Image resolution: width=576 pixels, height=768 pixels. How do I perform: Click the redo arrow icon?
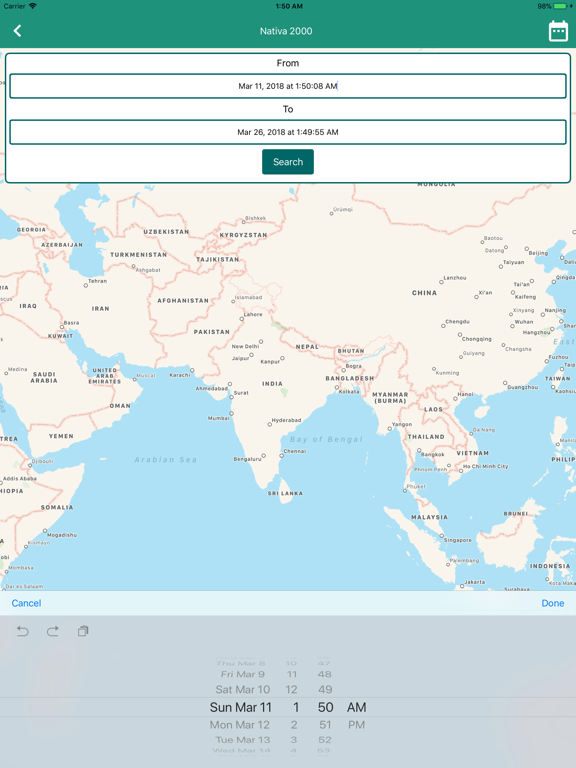coord(53,631)
